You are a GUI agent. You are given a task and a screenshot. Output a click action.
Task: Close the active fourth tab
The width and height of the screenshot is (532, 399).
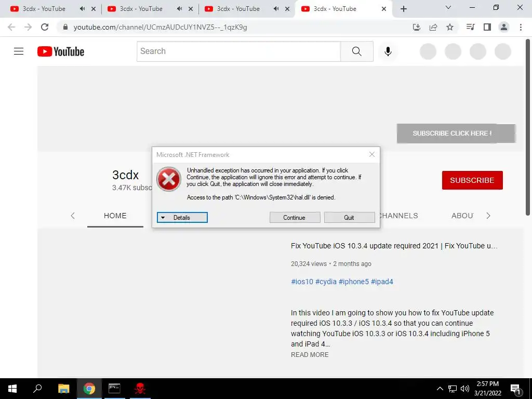pyautogui.click(x=384, y=9)
